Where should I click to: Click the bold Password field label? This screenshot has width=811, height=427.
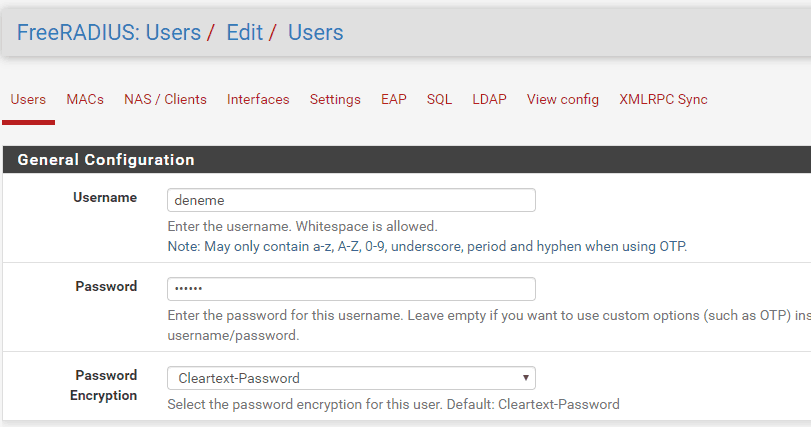pos(106,287)
